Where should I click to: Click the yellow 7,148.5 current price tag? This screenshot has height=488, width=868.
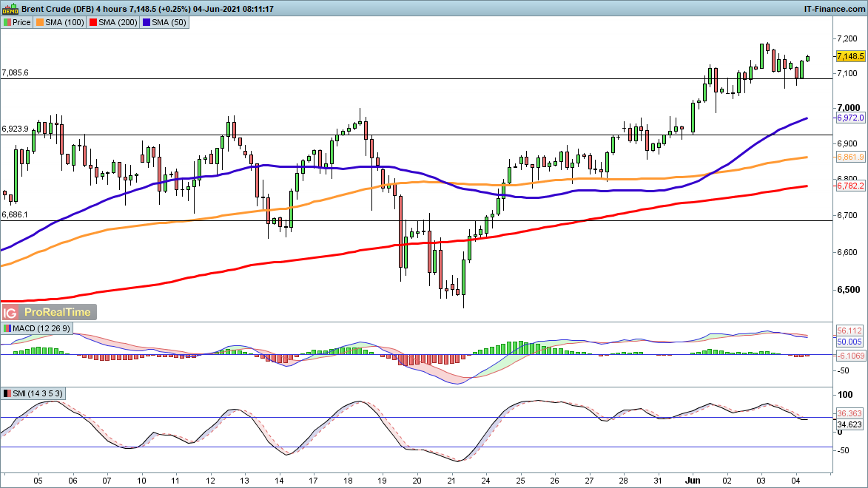coord(850,57)
